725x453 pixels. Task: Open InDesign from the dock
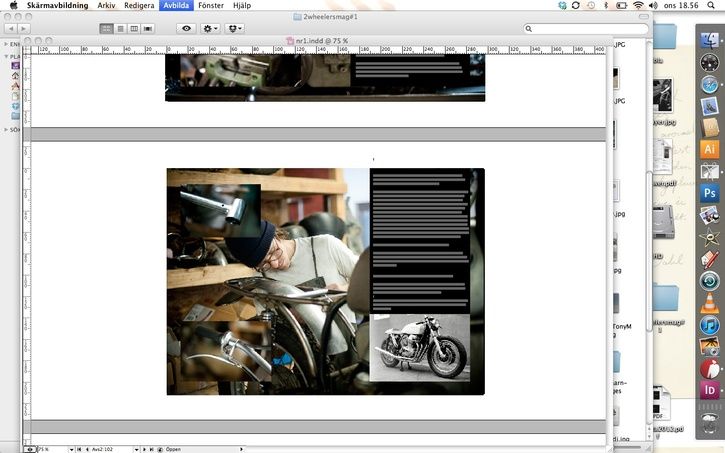click(710, 390)
